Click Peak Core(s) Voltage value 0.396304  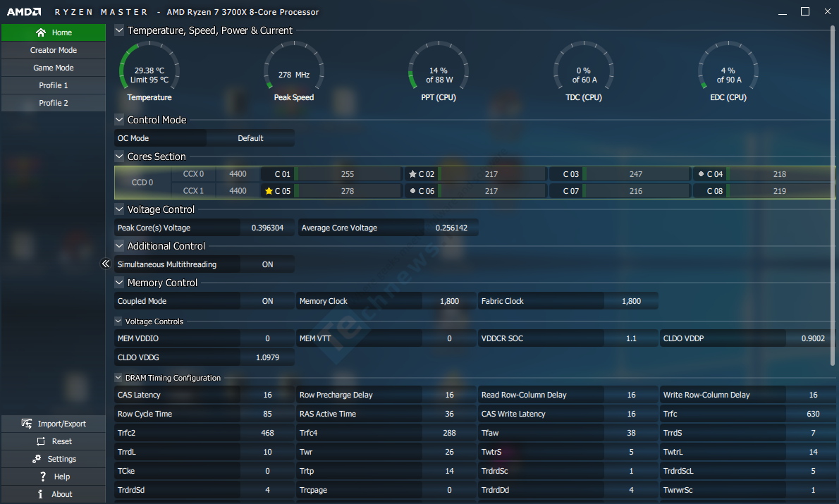click(x=267, y=228)
